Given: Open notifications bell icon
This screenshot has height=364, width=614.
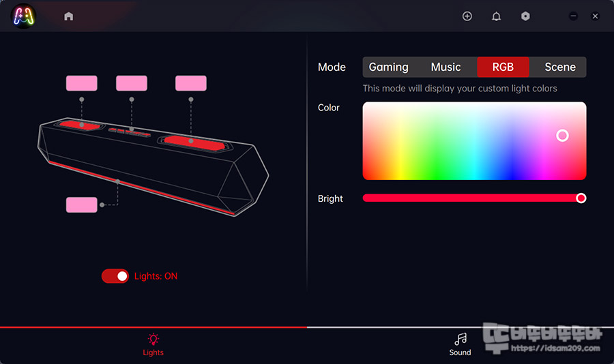Looking at the screenshot, I should (496, 16).
